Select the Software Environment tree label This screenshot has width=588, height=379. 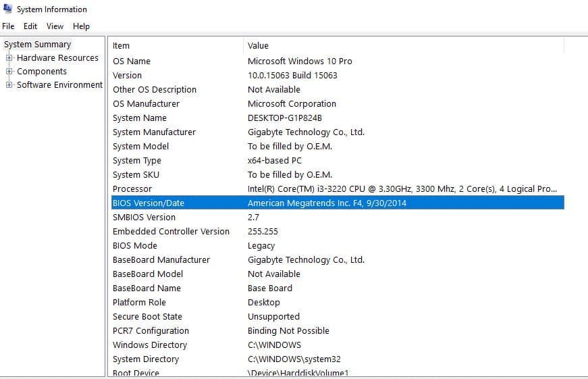[x=59, y=85]
